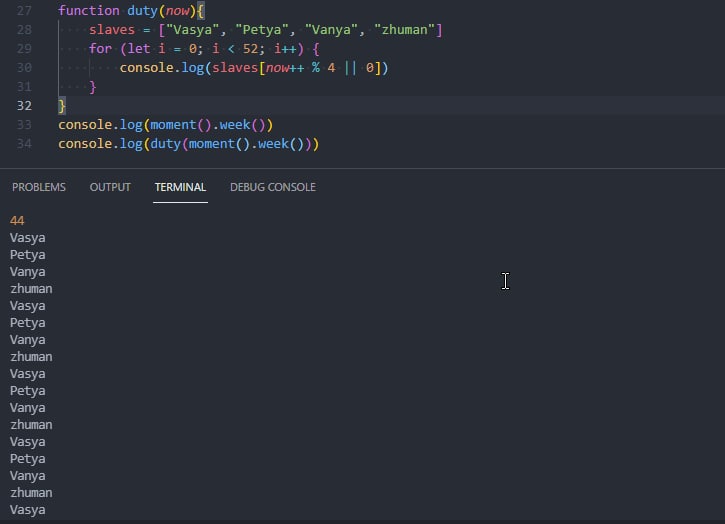Screen dimensions: 725x524
Task: Click the closing brace on line 32
Action: coord(62,106)
